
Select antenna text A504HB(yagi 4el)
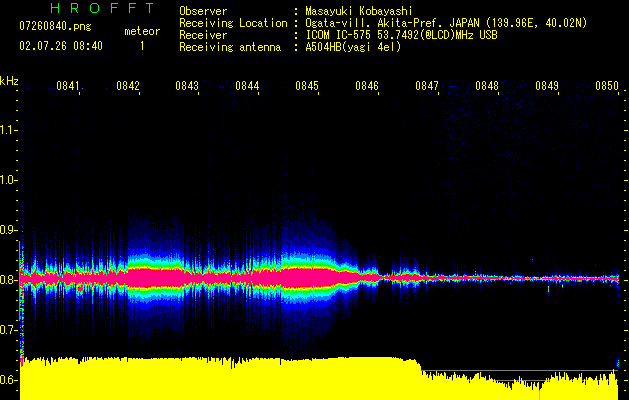tap(353, 47)
